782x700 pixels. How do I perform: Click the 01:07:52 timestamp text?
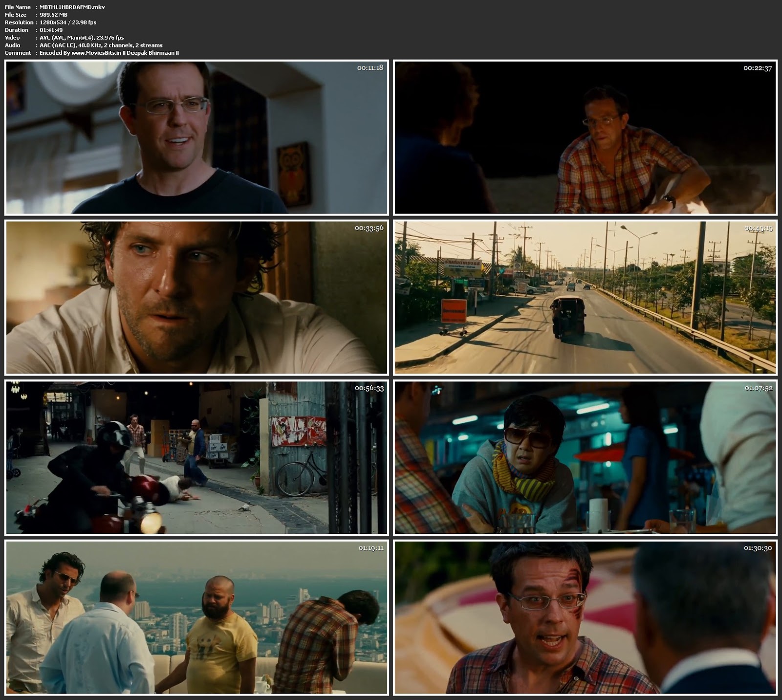tap(759, 388)
